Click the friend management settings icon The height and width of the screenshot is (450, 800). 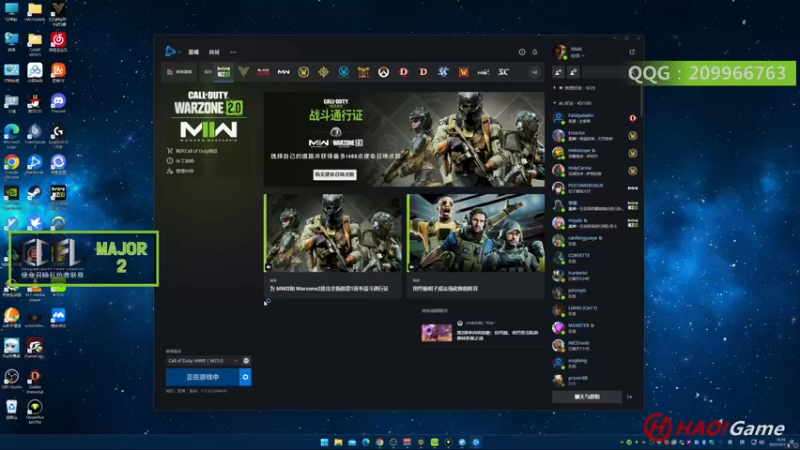[573, 72]
